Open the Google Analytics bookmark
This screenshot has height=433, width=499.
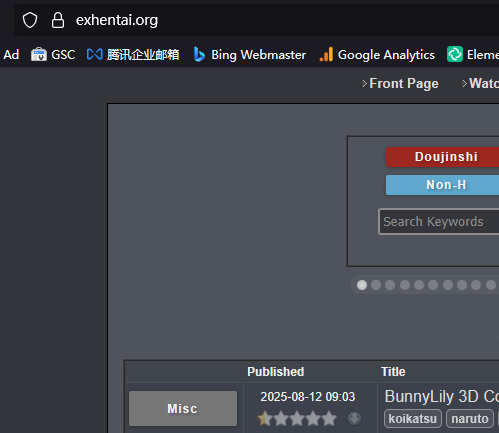pyautogui.click(x=377, y=54)
